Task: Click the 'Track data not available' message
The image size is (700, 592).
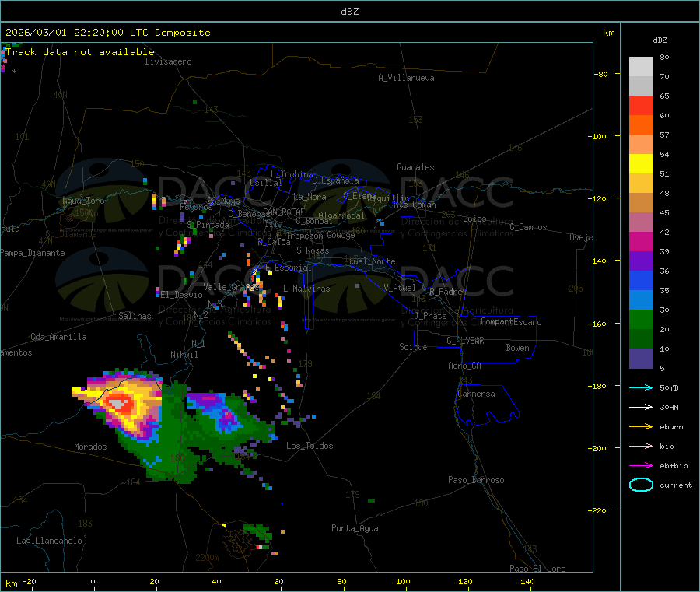Action: pos(80,52)
